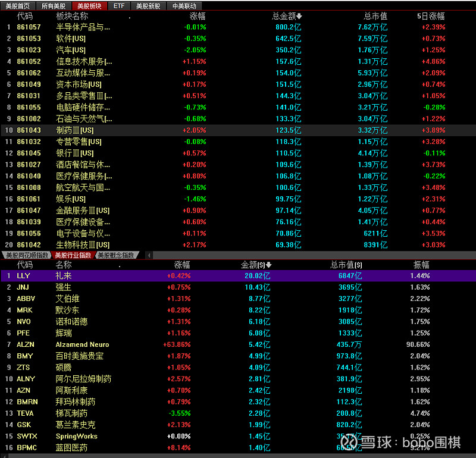476x458 pixels.
Task: Select the ZTS 硕腾 row
Action: pyautogui.click(x=238, y=368)
